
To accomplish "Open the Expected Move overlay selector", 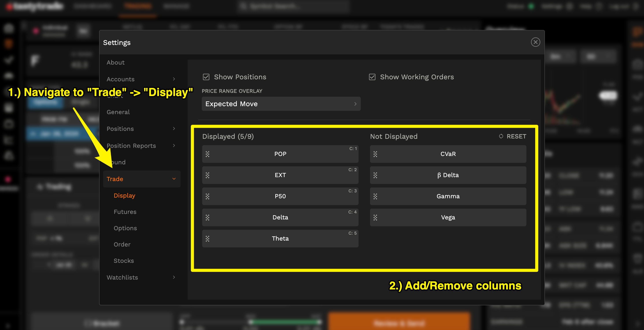I will tap(281, 104).
